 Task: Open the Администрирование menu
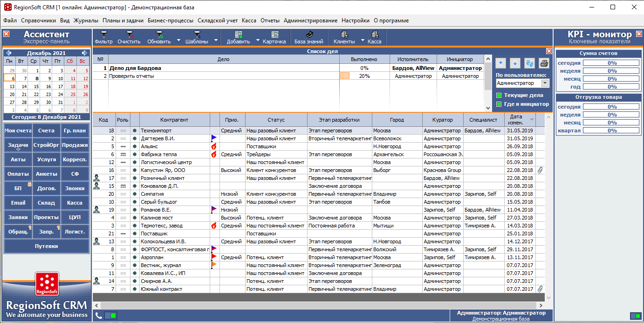point(310,21)
